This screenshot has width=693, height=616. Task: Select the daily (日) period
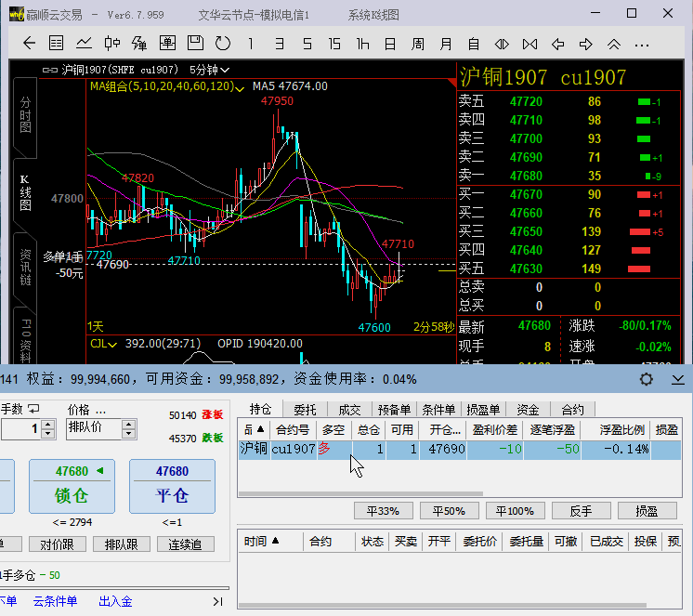[390, 44]
